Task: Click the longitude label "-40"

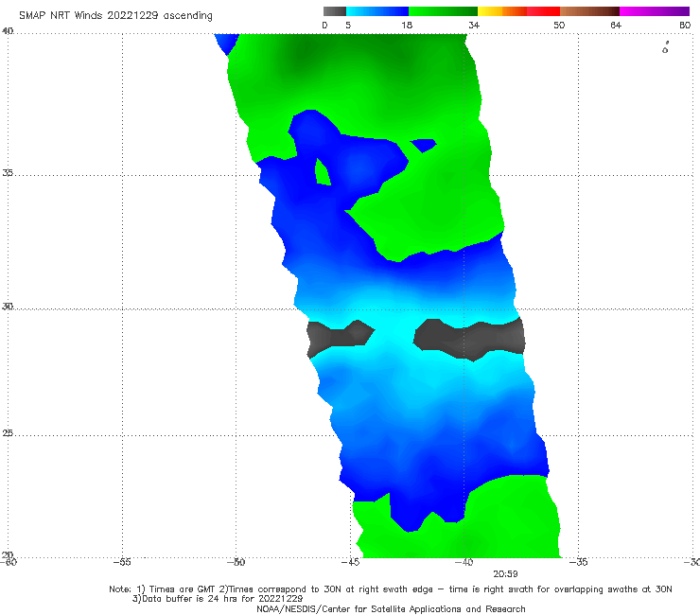Action: 464,562
